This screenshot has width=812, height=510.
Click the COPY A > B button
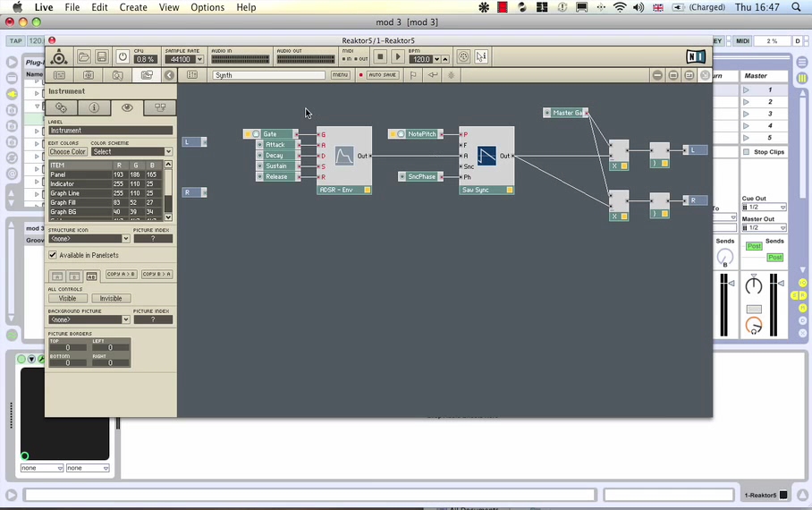tap(122, 274)
